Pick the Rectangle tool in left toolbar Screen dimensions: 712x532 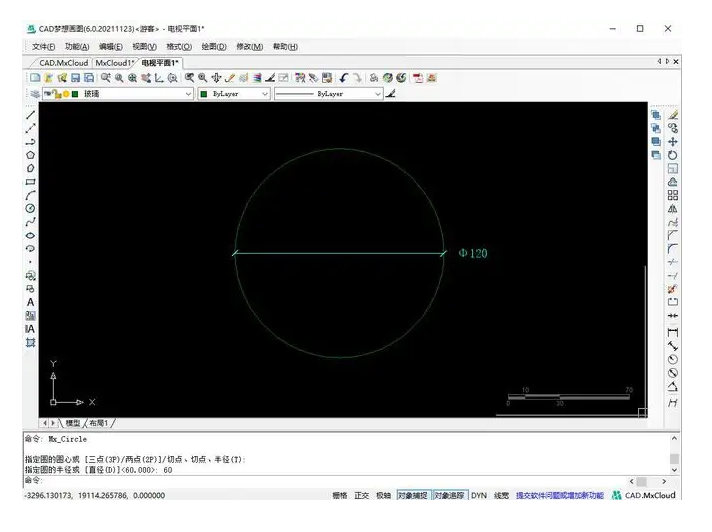pos(30,182)
